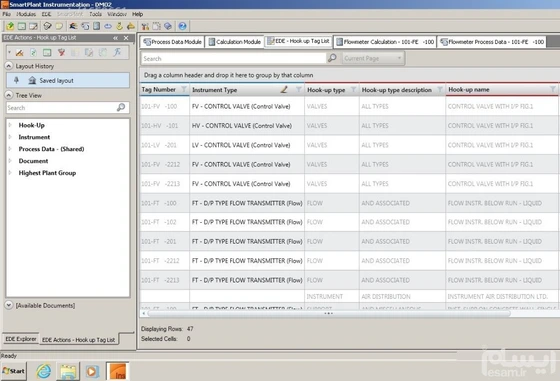Select the tag cell 101-HV -101
This screenshot has width=560, height=381.
click(164, 126)
